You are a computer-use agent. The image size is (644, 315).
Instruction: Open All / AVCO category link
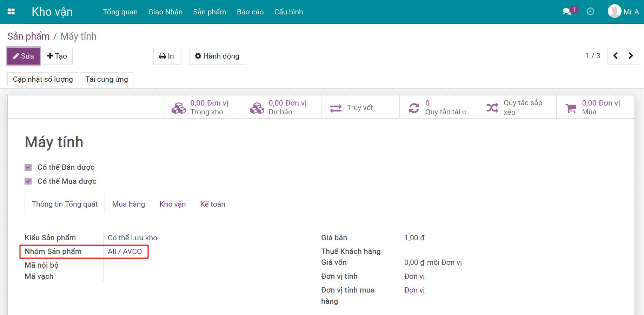tap(125, 252)
